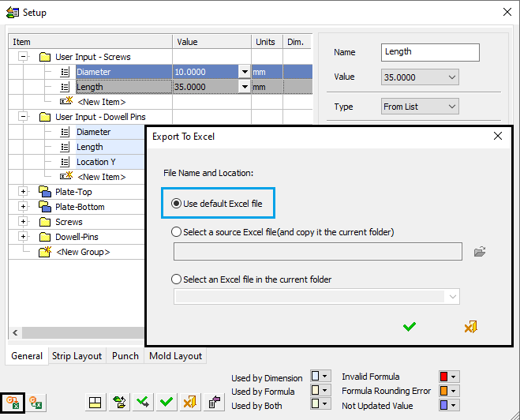The image size is (520, 420).
Task: Click the green arrows folder update icon
Action: coord(119,403)
